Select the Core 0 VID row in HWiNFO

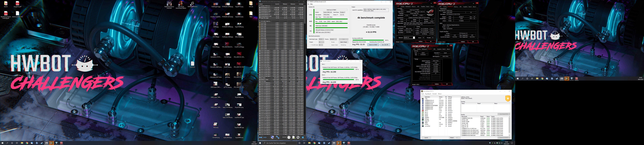coord(281,23)
